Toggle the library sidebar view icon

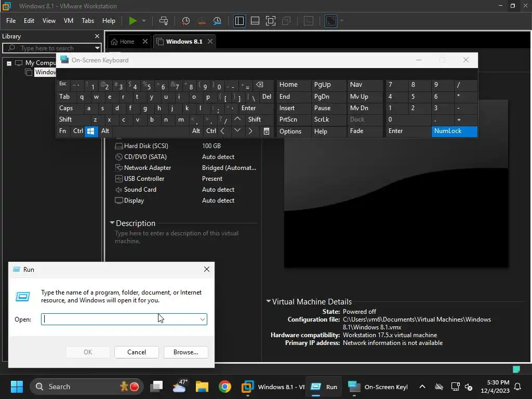point(239,21)
